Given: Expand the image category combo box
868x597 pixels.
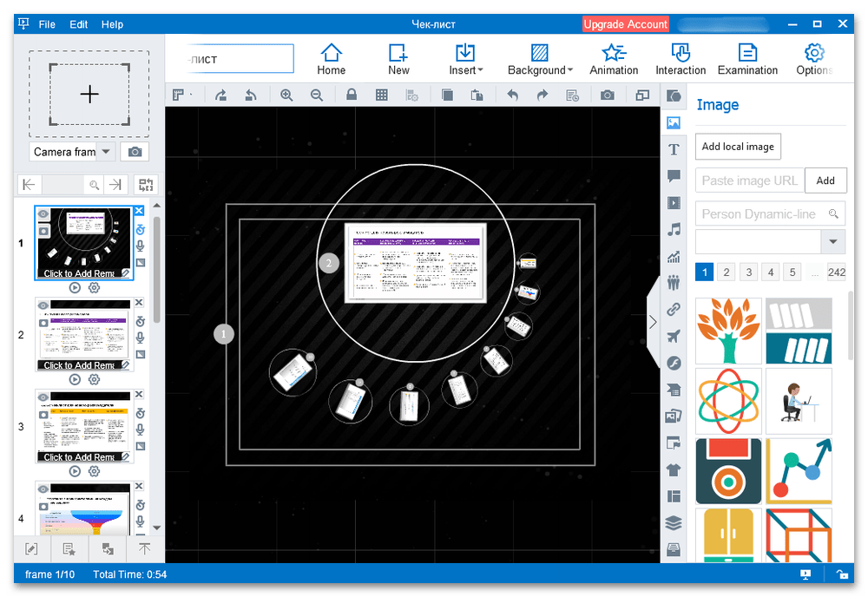Looking at the screenshot, I should coord(833,240).
